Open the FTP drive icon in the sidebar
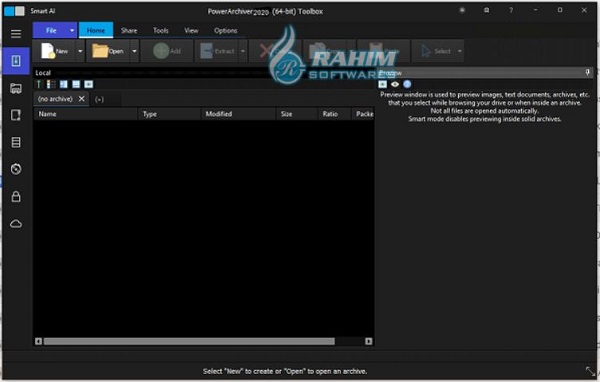Screen dimensions: 600x382 pyautogui.click(x=16, y=88)
